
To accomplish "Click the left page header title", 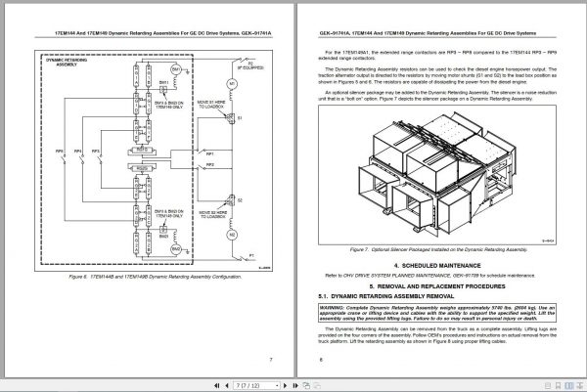I will [x=163, y=33].
